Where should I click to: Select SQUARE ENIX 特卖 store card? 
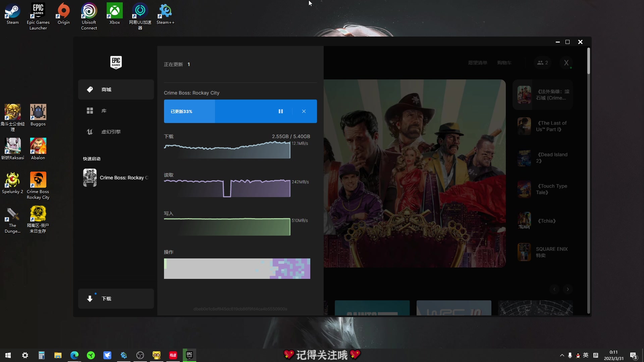[x=543, y=252]
